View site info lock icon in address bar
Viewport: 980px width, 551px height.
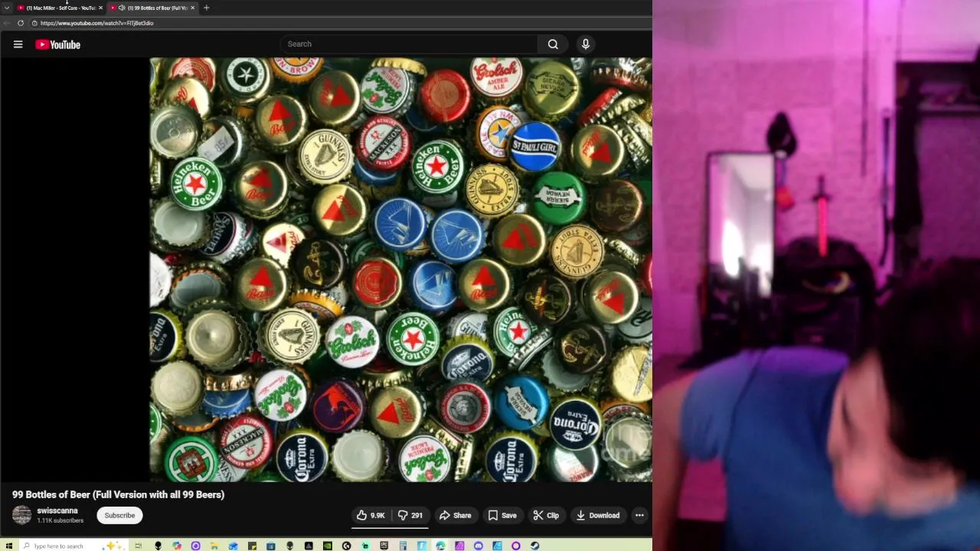(x=34, y=23)
